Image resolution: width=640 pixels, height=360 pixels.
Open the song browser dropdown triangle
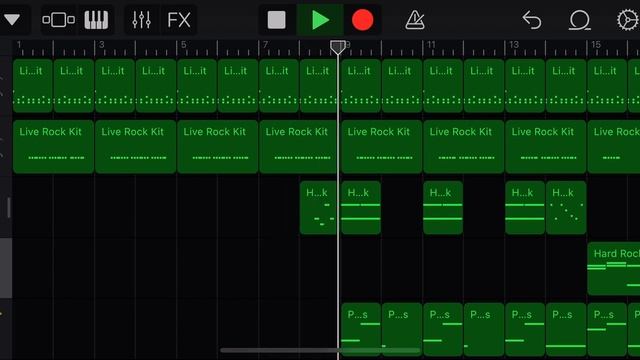[x=12, y=19]
